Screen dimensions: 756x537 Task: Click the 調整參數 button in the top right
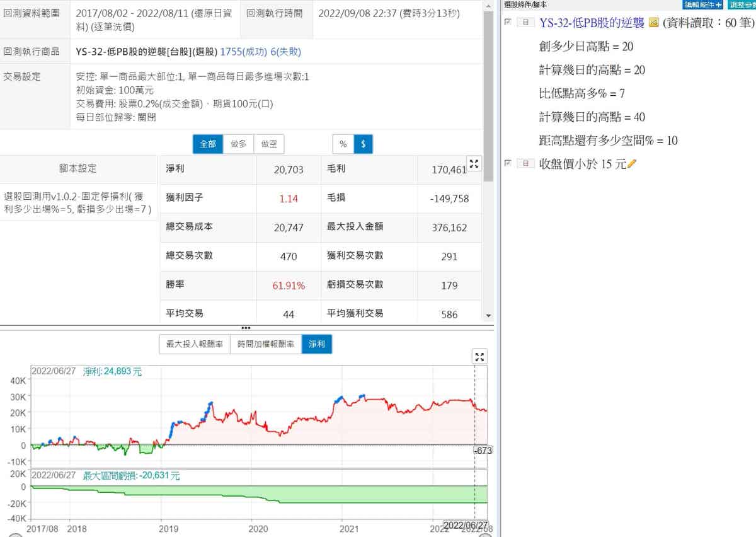click(x=742, y=4)
